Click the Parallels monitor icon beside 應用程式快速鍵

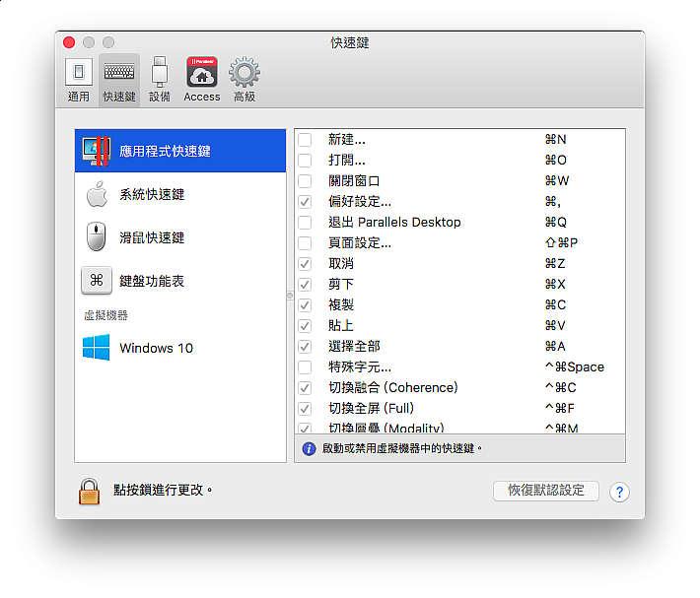[x=97, y=151]
